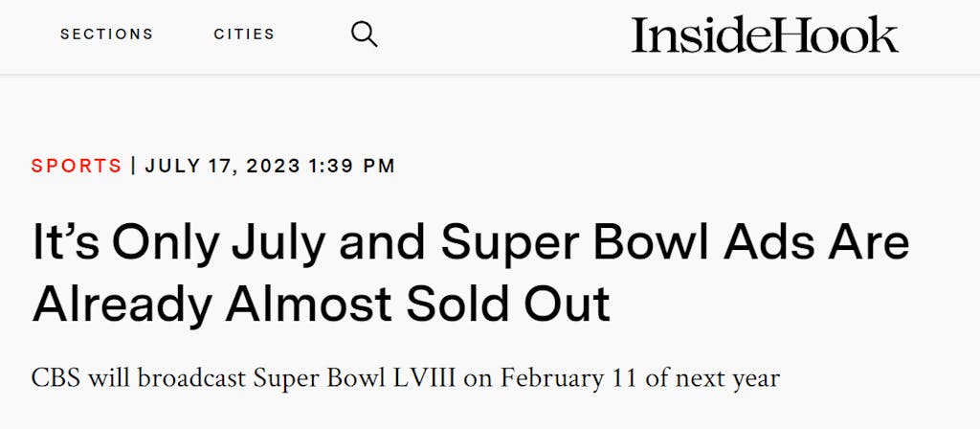980x429 pixels.
Task: Click 'Sold Out' in the headline
Action: tap(507, 305)
